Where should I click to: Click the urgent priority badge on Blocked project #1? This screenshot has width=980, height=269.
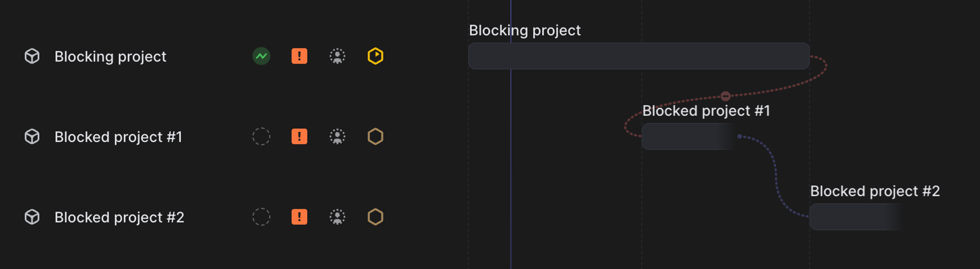[x=299, y=136]
